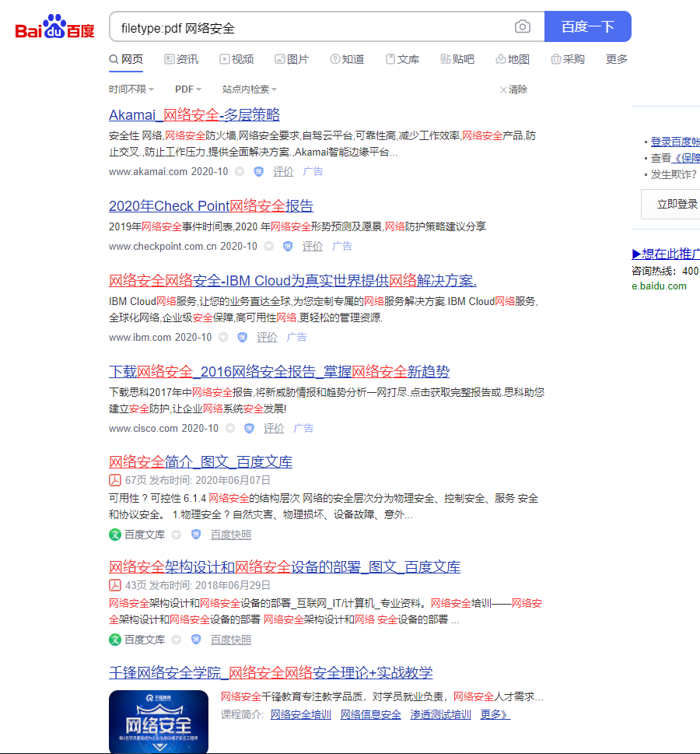Click PDF icon beside 43页
Image resolution: width=700 pixels, height=754 pixels.
click(115, 585)
